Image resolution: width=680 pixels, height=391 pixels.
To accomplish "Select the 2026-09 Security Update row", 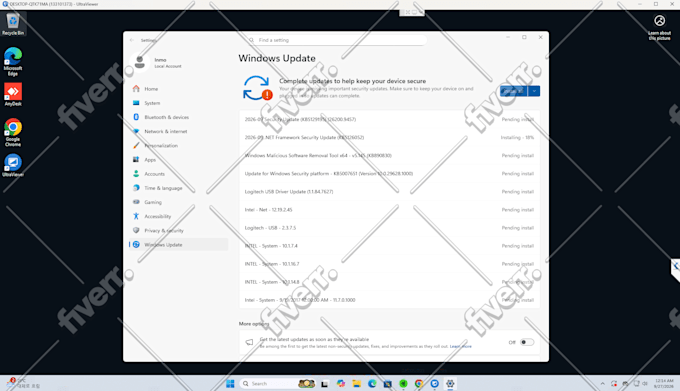I will (389, 119).
